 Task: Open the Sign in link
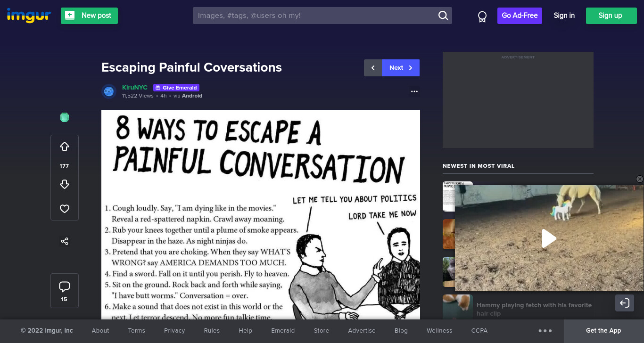click(x=564, y=16)
